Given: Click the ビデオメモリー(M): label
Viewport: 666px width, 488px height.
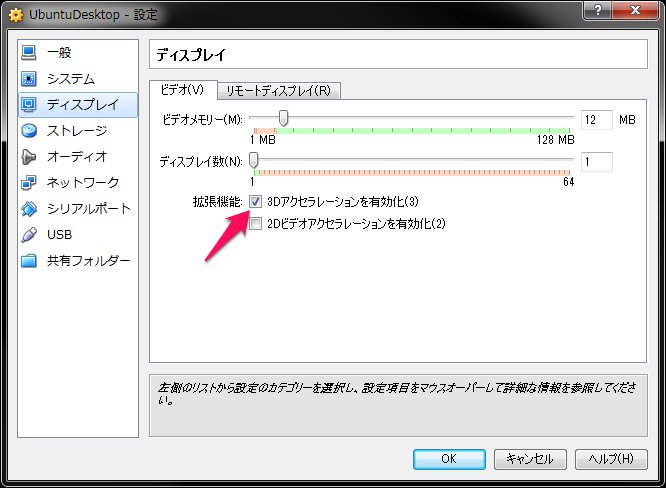Looking at the screenshot, I should point(202,120).
